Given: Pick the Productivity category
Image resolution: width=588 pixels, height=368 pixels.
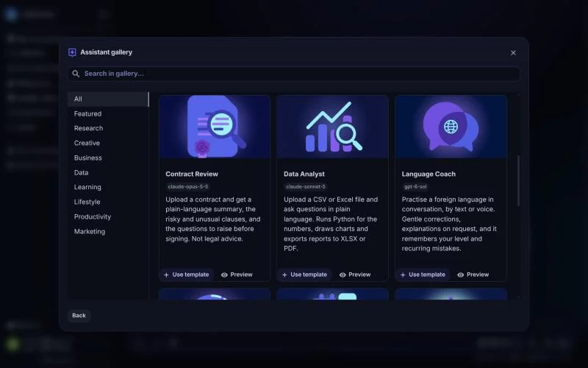Looking at the screenshot, I should tap(108, 217).
